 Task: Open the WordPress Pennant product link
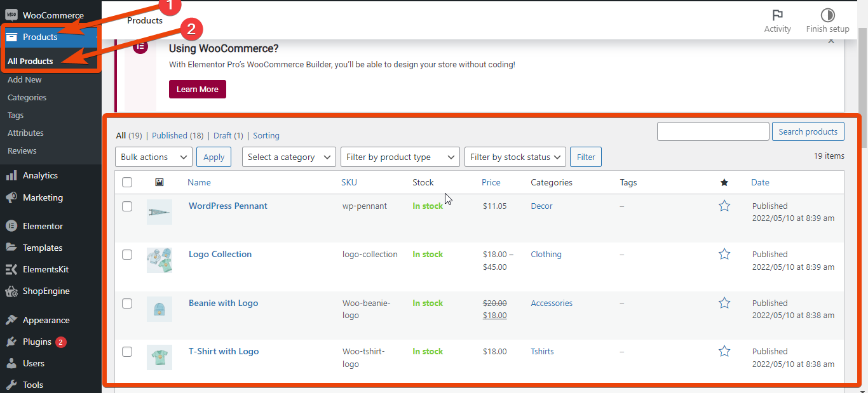228,206
